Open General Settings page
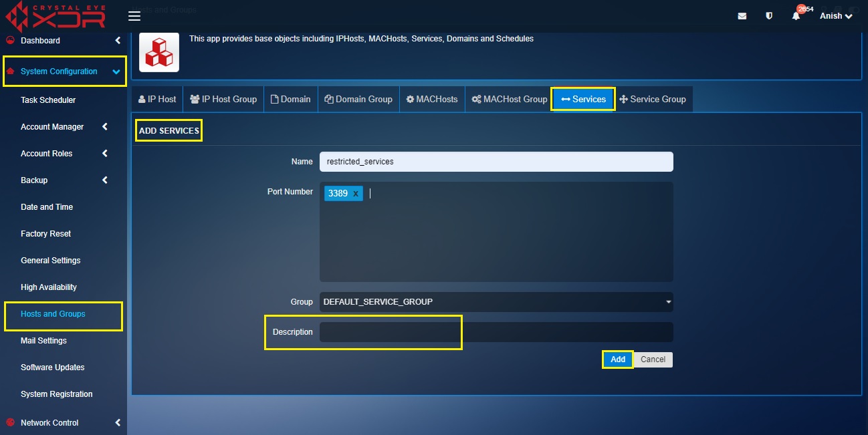 (51, 261)
